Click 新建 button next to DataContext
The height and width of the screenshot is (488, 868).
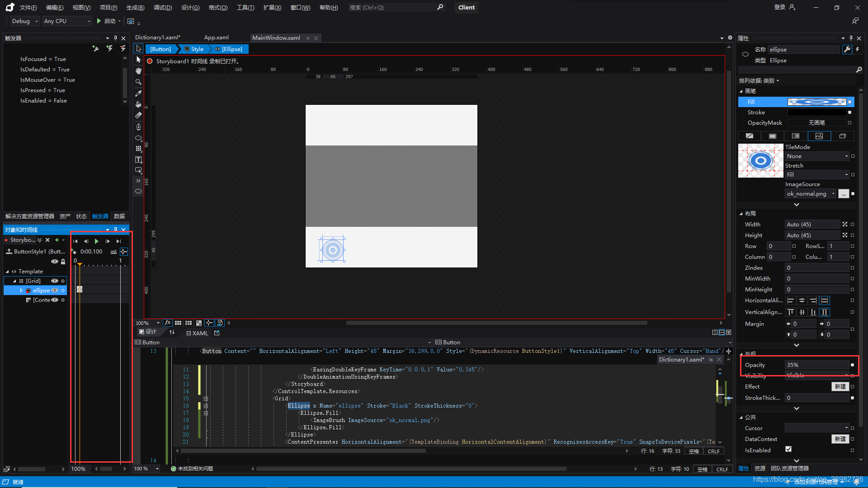click(x=840, y=439)
